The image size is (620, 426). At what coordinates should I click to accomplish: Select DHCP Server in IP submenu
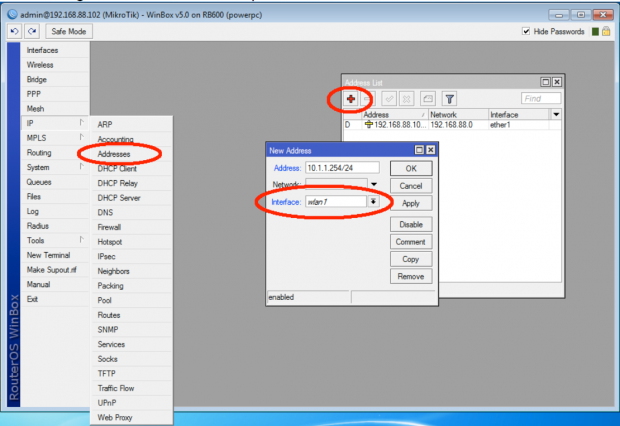tap(131, 198)
